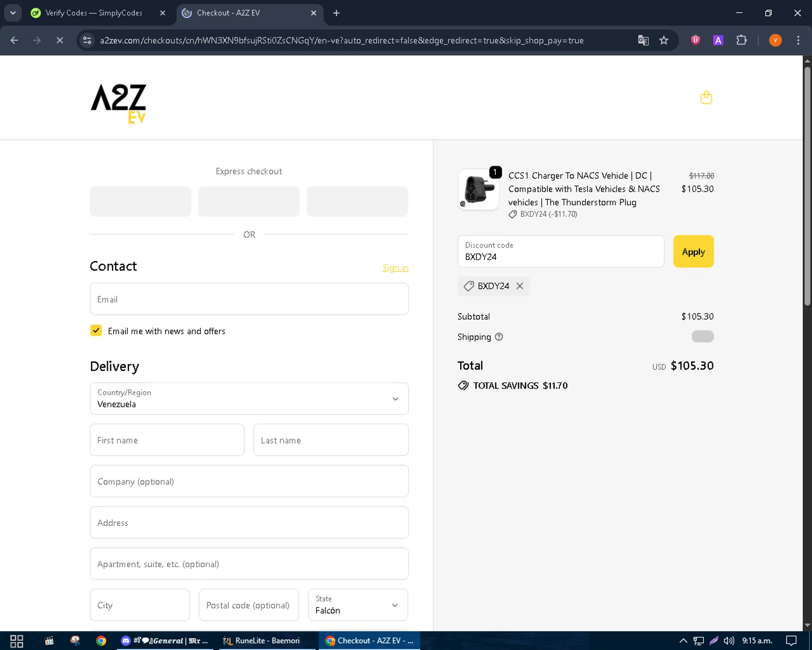Click the Sign in link
The width and height of the screenshot is (812, 650).
395,268
